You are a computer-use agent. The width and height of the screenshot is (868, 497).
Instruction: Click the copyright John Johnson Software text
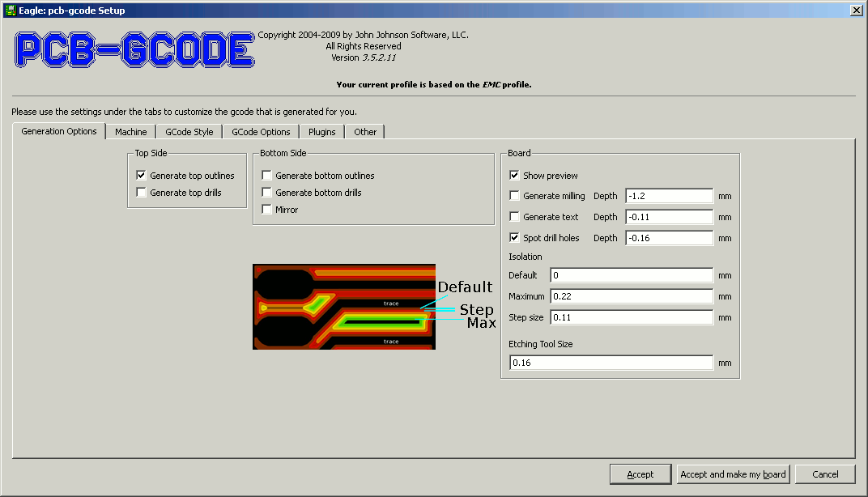point(363,35)
